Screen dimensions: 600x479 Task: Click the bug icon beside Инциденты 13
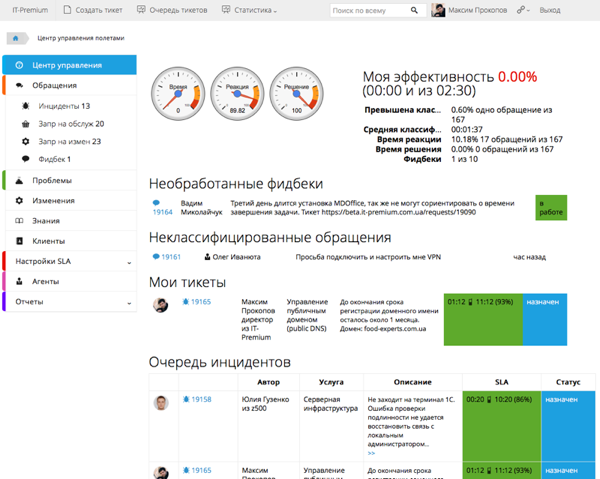pos(26,106)
